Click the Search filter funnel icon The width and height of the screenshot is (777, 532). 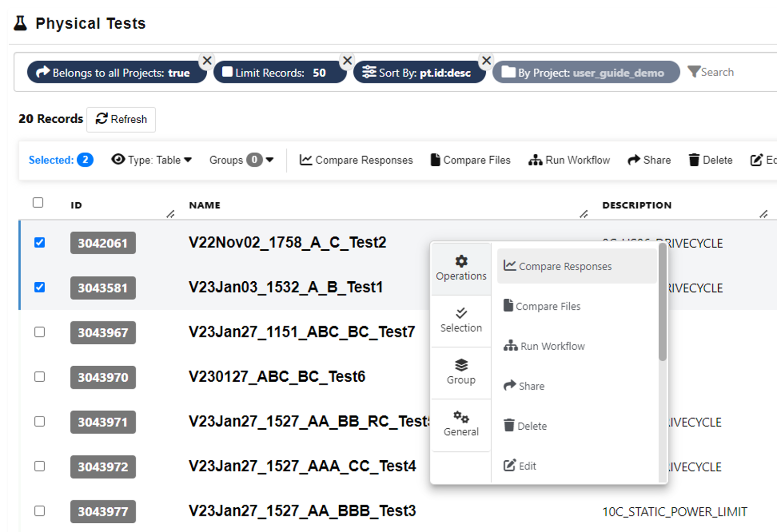(694, 72)
